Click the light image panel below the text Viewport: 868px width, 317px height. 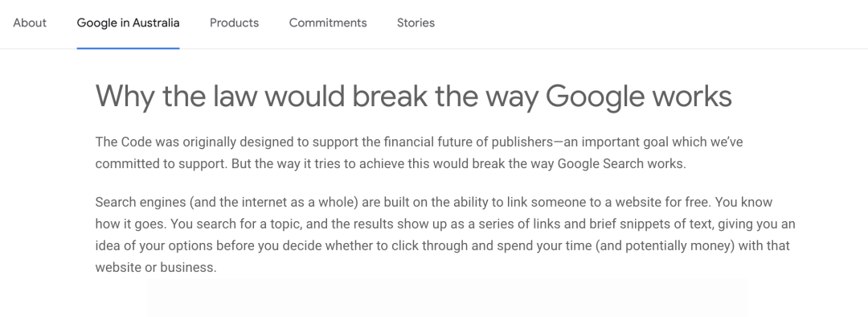[x=448, y=298]
